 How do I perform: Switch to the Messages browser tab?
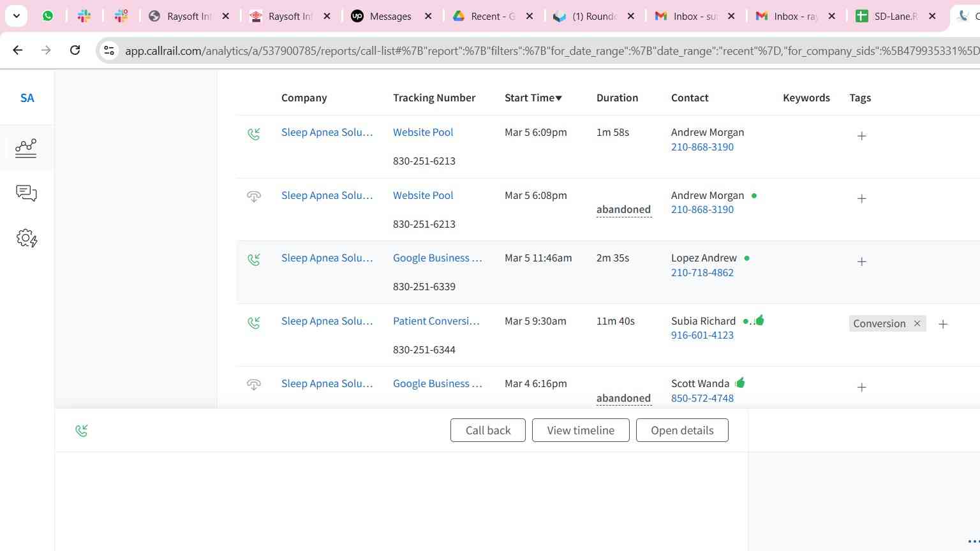tap(390, 17)
